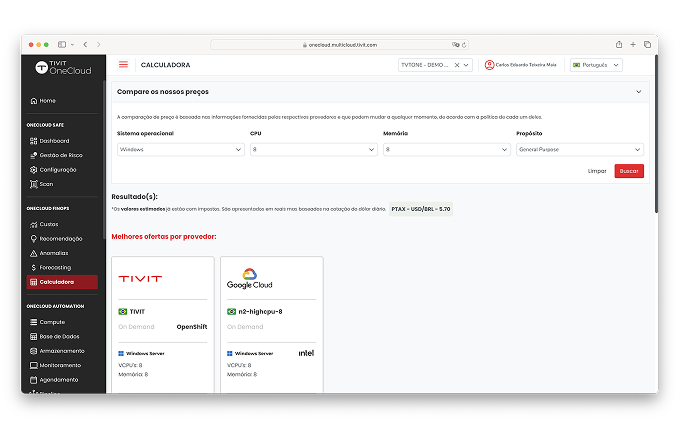Viewport: 680px width, 442px height.
Task: Click the Safari address bar
Action: (x=340, y=44)
